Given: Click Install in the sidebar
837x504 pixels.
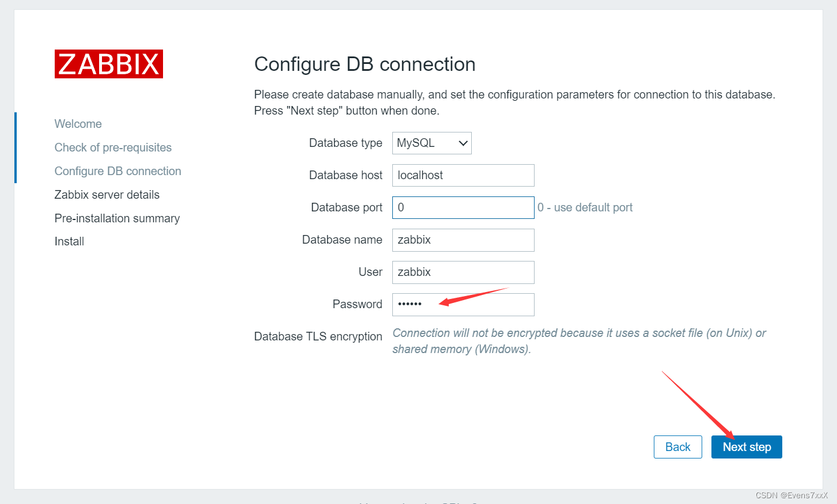Looking at the screenshot, I should [69, 241].
